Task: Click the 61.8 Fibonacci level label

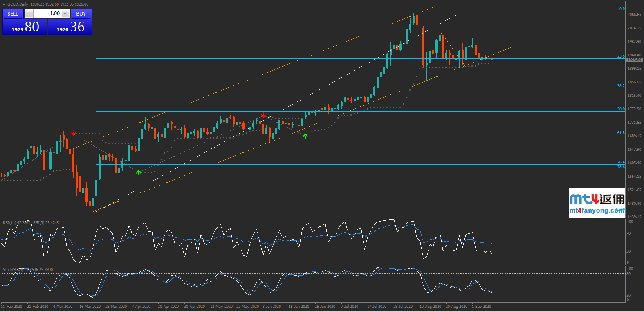Action: coord(621,133)
